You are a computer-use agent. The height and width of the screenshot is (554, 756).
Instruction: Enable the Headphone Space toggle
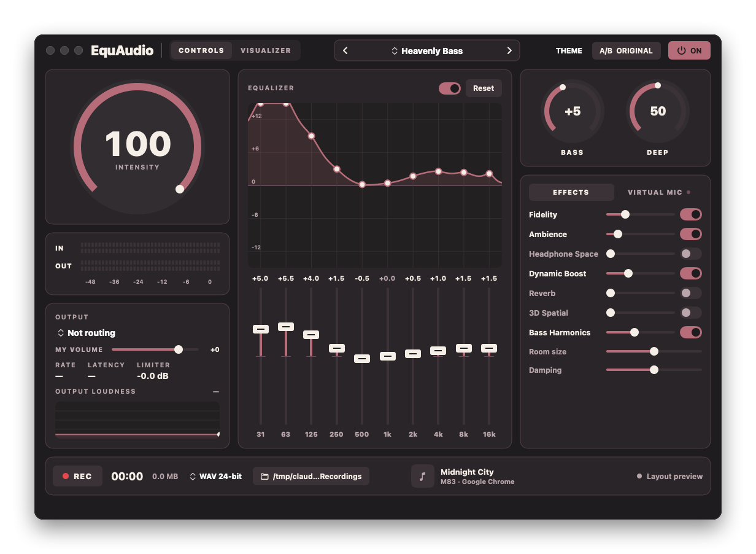(x=690, y=254)
